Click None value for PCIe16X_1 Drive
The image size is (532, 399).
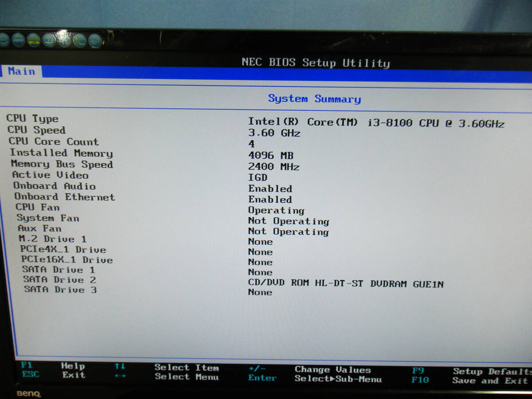(260, 262)
